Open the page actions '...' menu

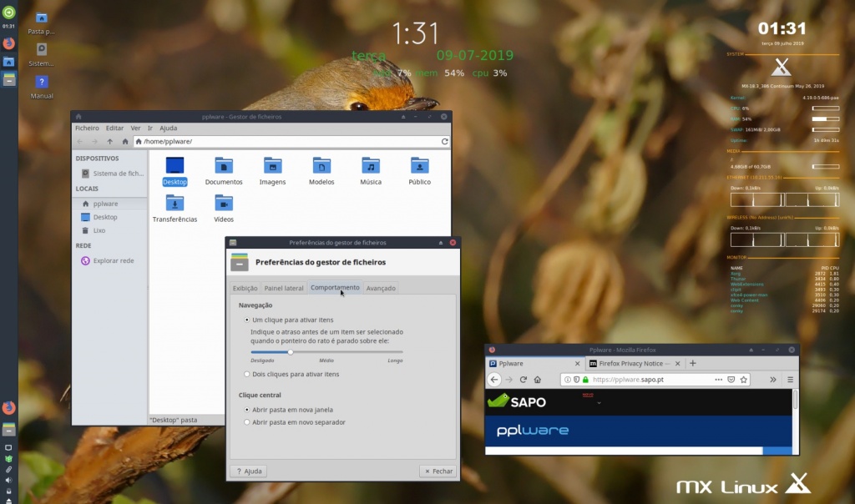(x=717, y=379)
